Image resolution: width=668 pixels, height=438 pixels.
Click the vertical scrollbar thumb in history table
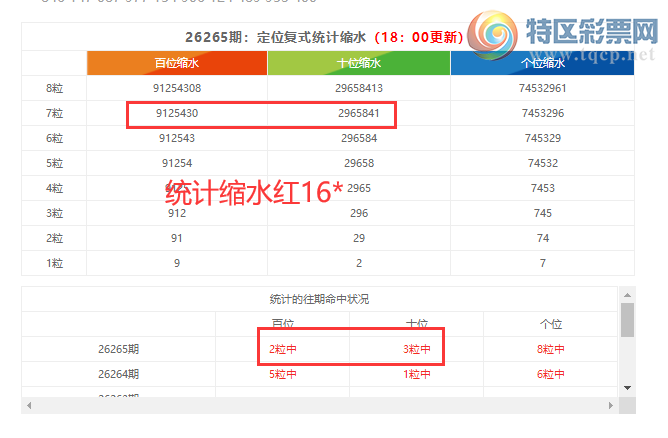[x=627, y=320]
